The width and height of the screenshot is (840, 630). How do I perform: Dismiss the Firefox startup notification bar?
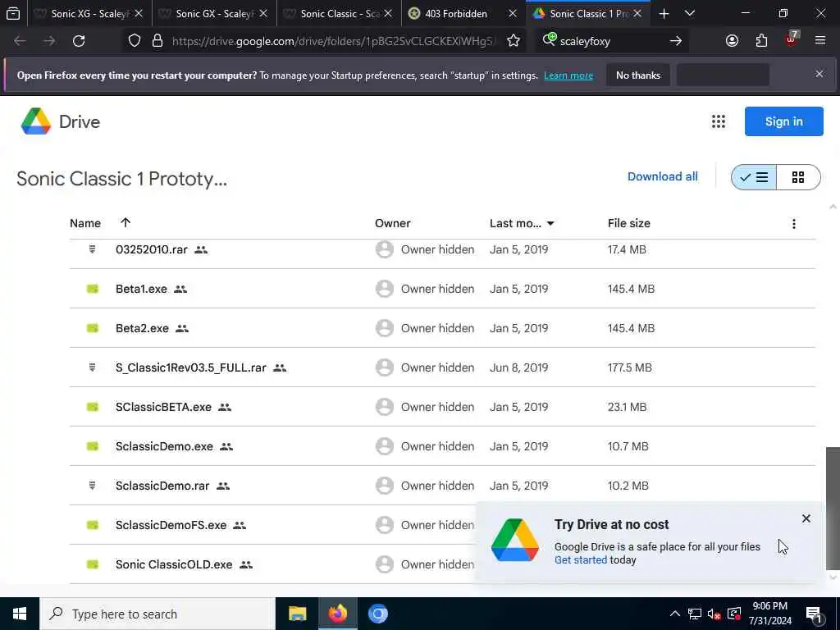[819, 74]
